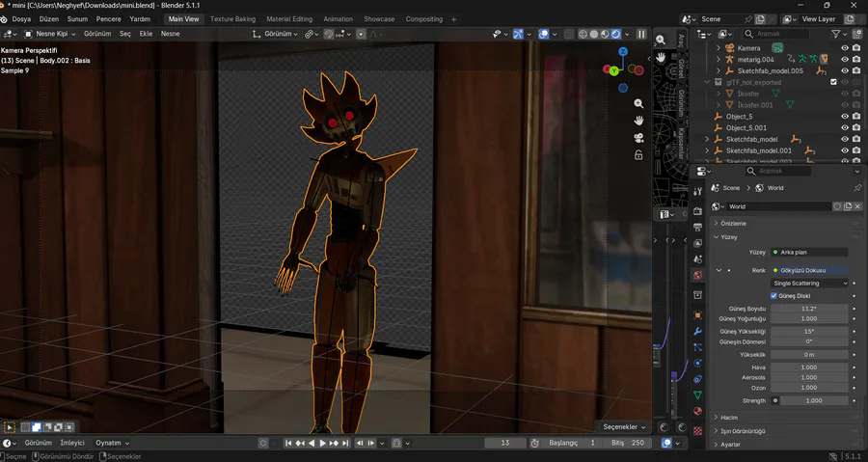Open the Single Scattering dropdown
This screenshot has height=462, width=868.
[x=809, y=283]
